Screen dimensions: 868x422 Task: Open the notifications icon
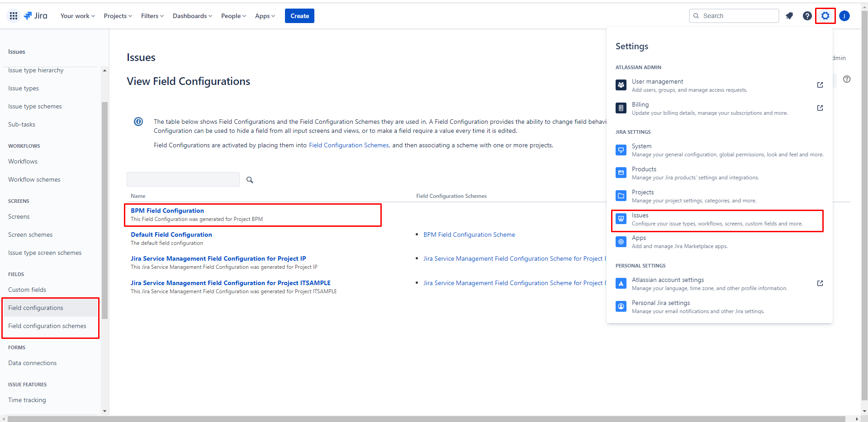tap(789, 16)
